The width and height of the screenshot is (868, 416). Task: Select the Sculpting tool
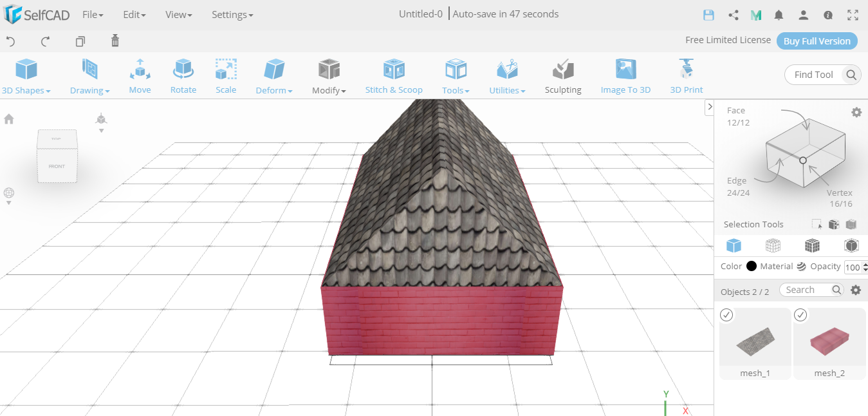click(x=562, y=75)
